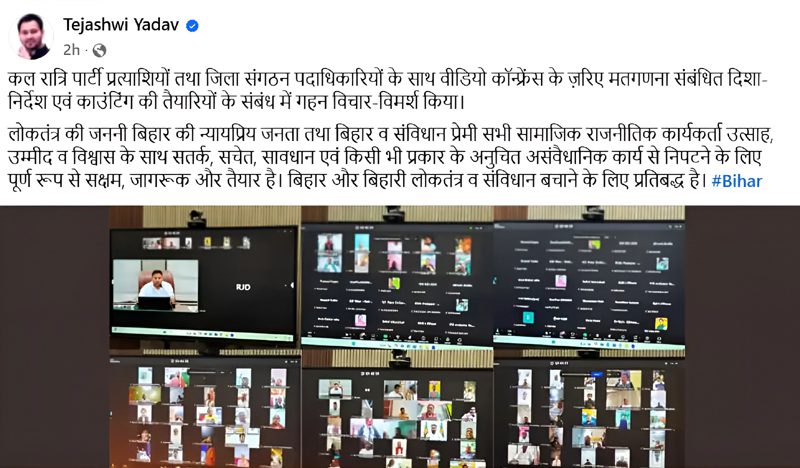Select the speaker video tile of man at desk
800x468 pixels.
156,285
